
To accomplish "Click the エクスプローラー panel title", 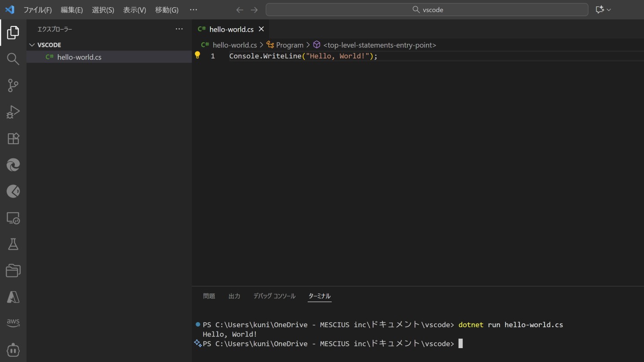I will 55,29.
